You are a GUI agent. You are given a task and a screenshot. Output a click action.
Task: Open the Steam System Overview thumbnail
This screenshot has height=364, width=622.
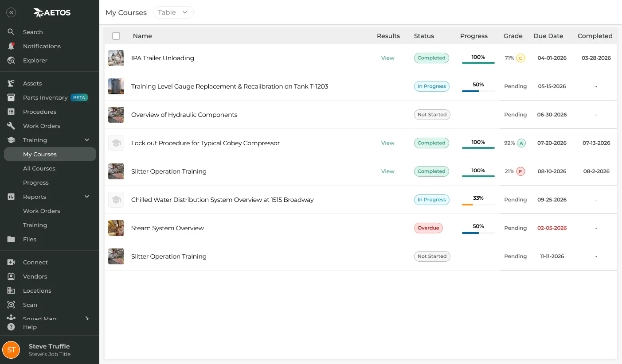[116, 228]
